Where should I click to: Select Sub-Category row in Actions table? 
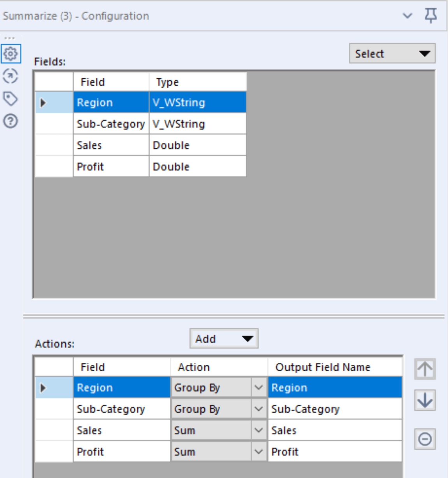121,409
